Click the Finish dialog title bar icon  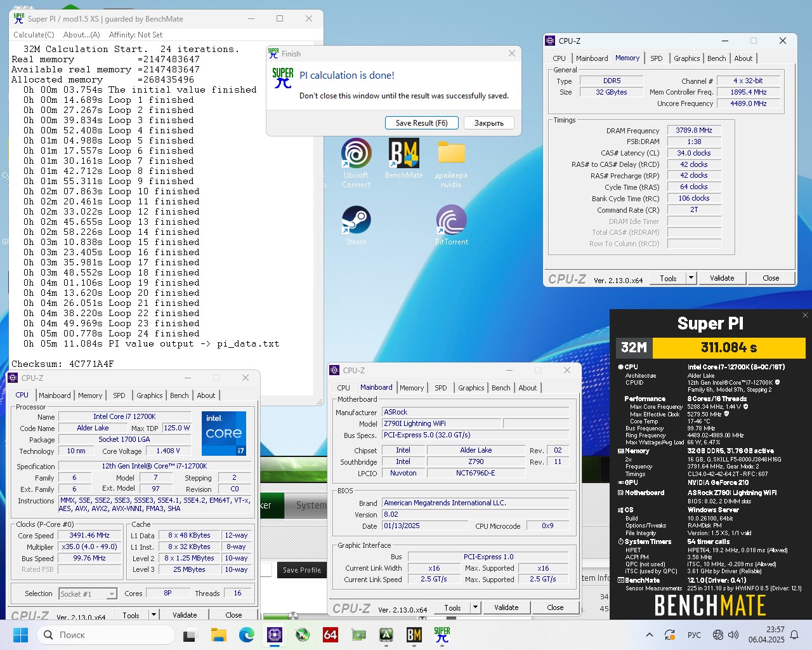click(x=273, y=53)
